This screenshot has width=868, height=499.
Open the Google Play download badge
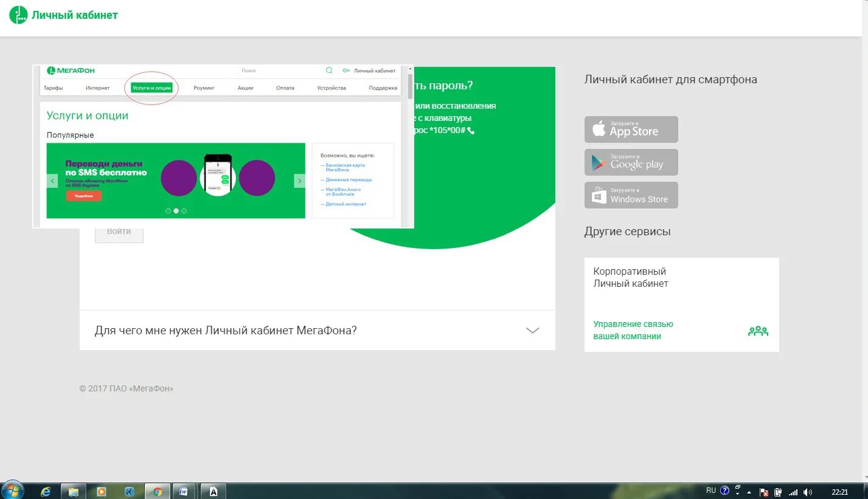click(631, 162)
